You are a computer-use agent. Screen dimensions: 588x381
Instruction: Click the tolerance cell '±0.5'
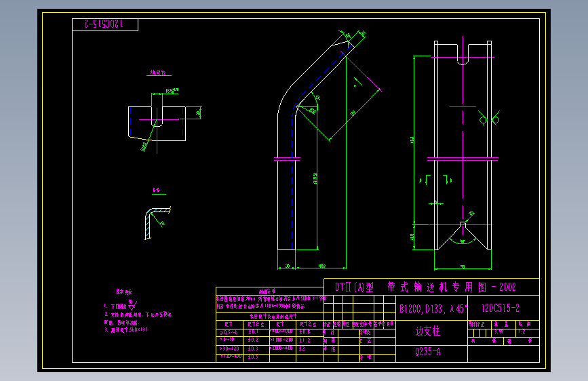click(253, 357)
